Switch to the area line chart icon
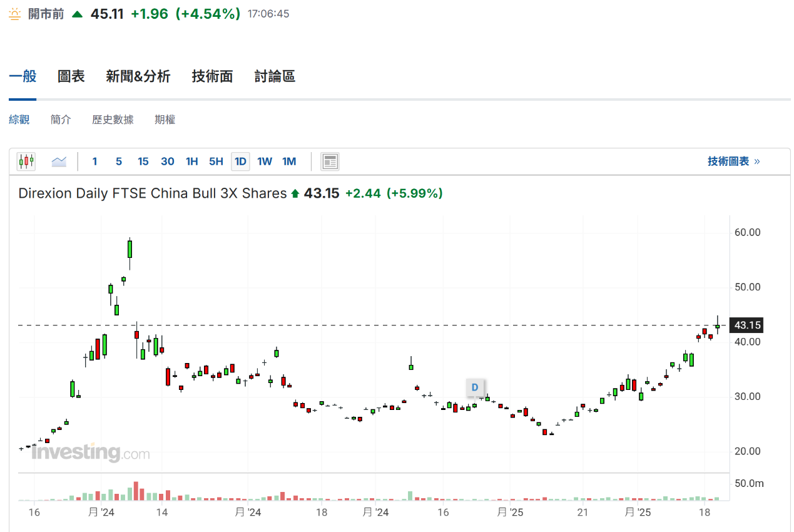 [x=59, y=161]
